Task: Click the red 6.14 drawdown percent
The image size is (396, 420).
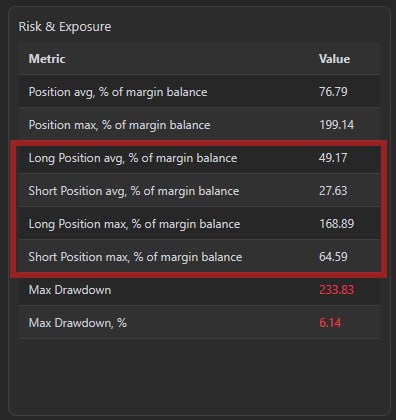Action: [x=330, y=323]
